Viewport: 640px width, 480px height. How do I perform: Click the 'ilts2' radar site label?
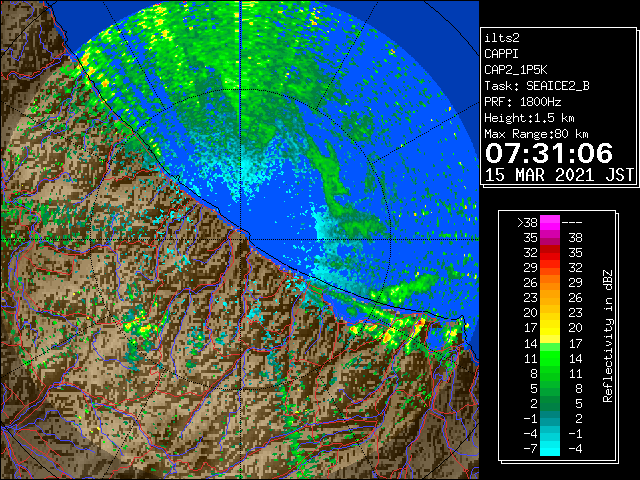pyautogui.click(x=502, y=38)
